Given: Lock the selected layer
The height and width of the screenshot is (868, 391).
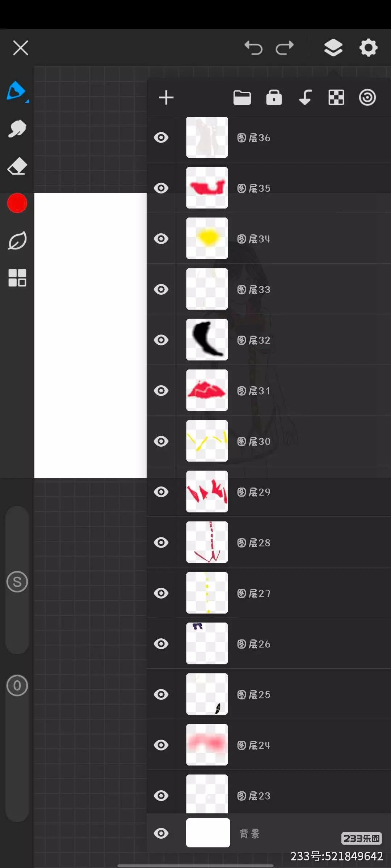Looking at the screenshot, I should [x=274, y=98].
